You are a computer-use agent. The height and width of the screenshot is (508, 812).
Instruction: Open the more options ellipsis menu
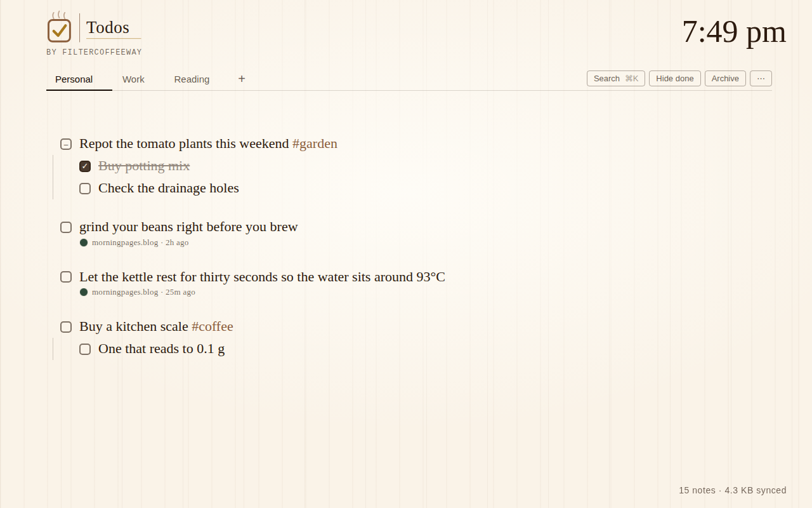[761, 79]
